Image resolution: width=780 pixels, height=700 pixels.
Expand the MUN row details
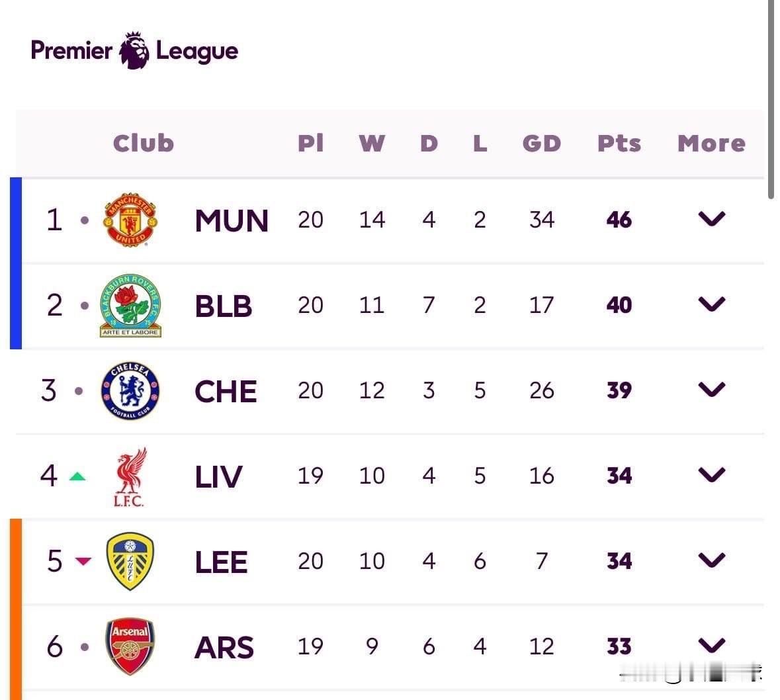tap(712, 219)
